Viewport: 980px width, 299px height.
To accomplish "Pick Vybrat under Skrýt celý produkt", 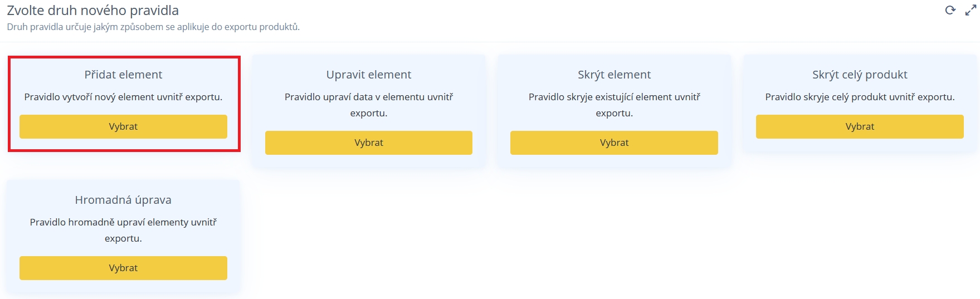I will click(860, 126).
